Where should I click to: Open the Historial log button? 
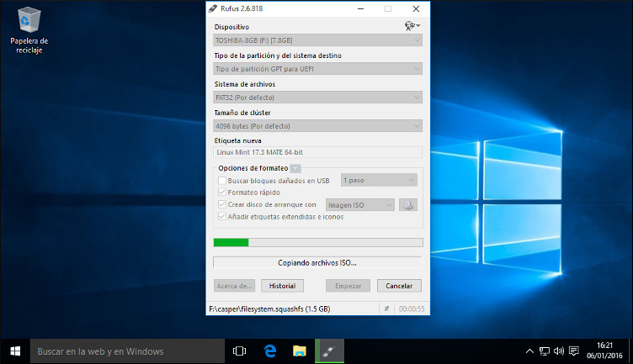(282, 286)
